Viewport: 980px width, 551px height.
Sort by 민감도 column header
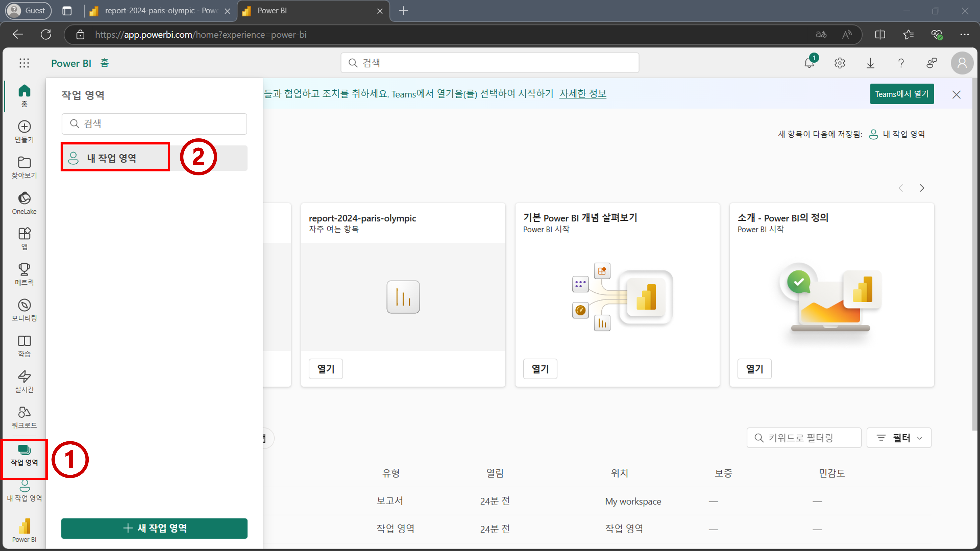pyautogui.click(x=832, y=473)
